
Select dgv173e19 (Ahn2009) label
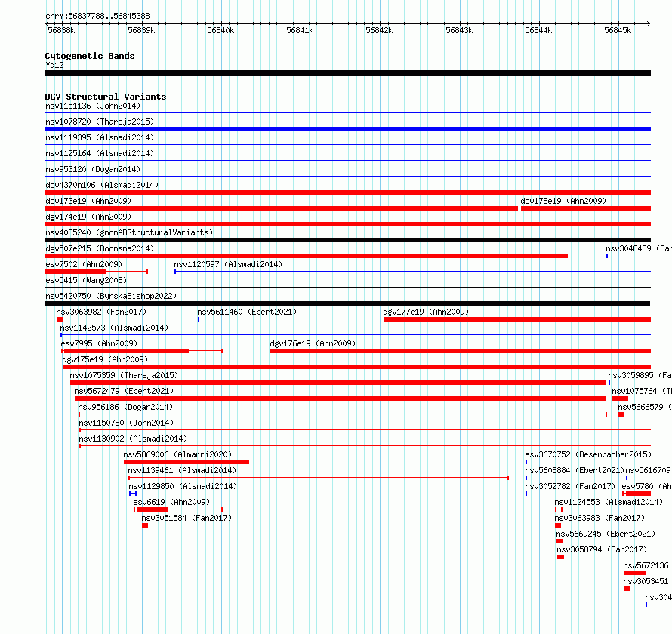click(88, 201)
